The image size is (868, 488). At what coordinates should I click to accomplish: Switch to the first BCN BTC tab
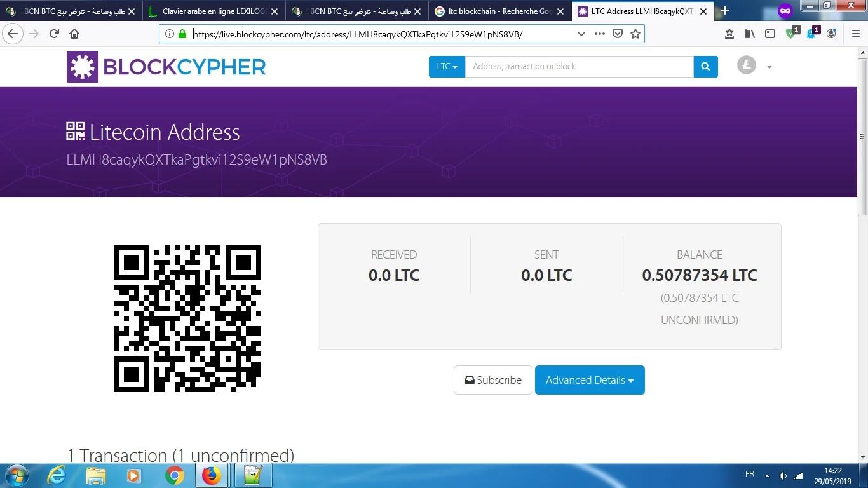[71, 11]
